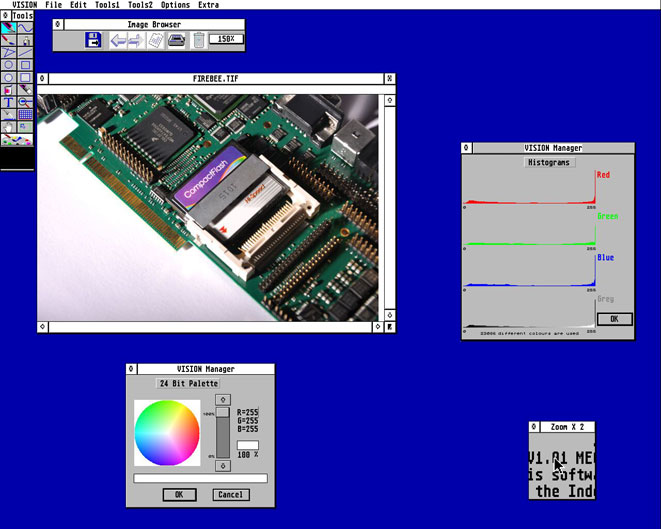Open the File menu
Screen dimensions: 661x529
(x=54, y=5)
